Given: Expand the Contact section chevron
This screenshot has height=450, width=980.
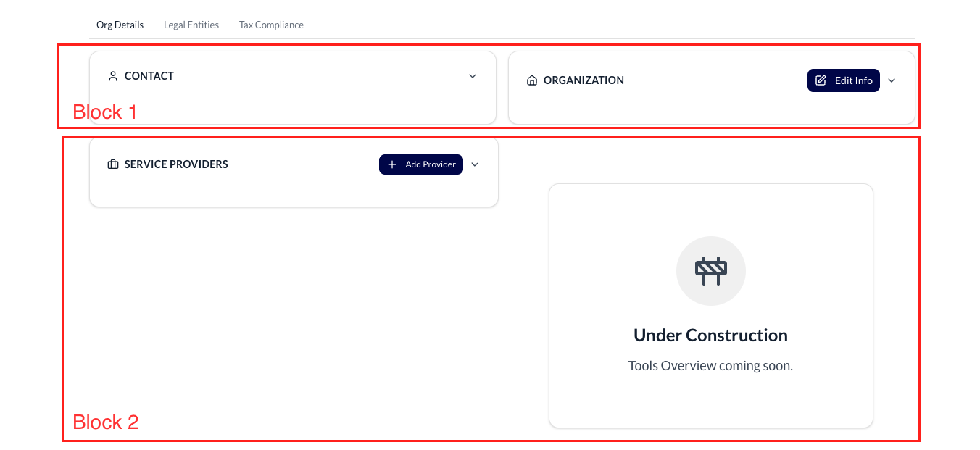Looking at the screenshot, I should point(473,76).
